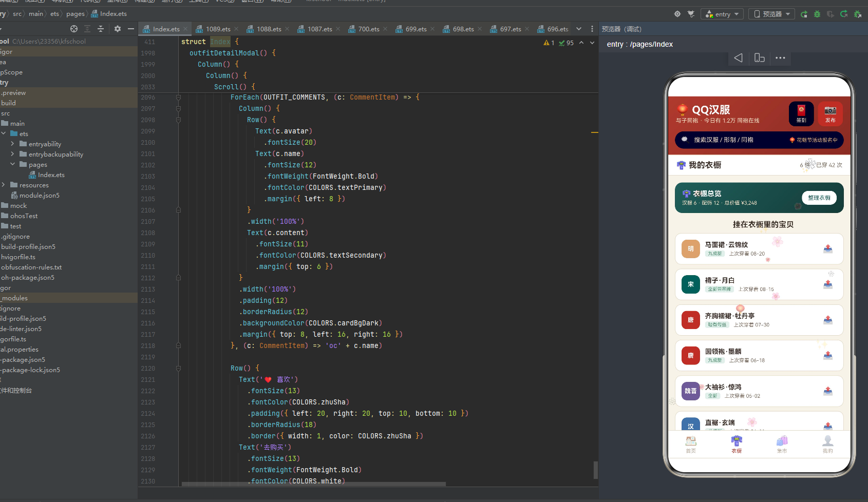
Task: Open project panel settings gear
Action: (x=118, y=29)
